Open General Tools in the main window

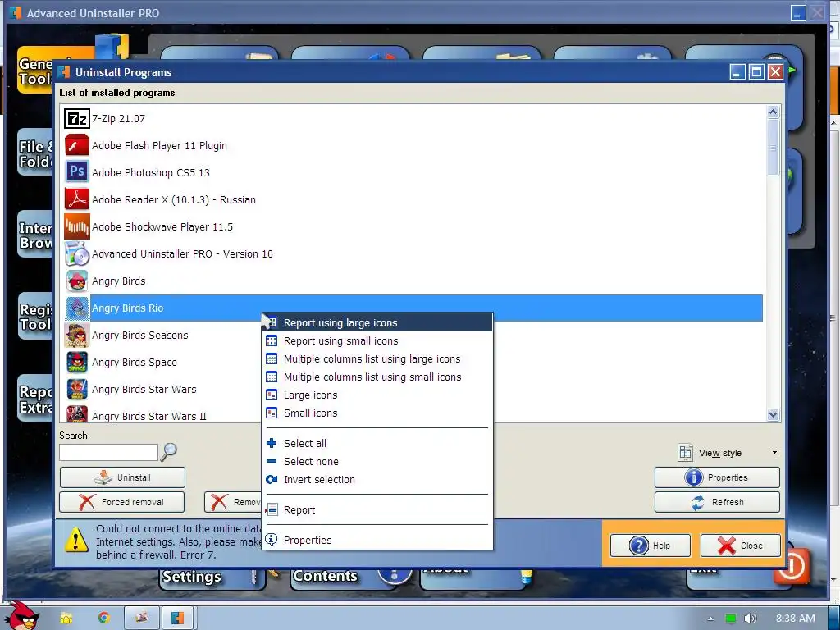[x=36, y=71]
